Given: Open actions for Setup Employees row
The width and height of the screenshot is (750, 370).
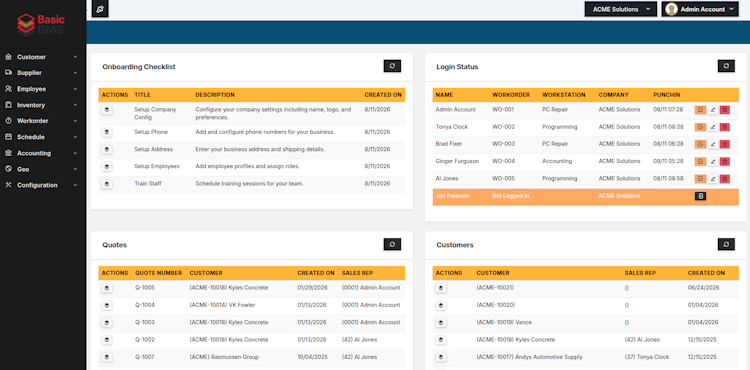Looking at the screenshot, I should (107, 167).
